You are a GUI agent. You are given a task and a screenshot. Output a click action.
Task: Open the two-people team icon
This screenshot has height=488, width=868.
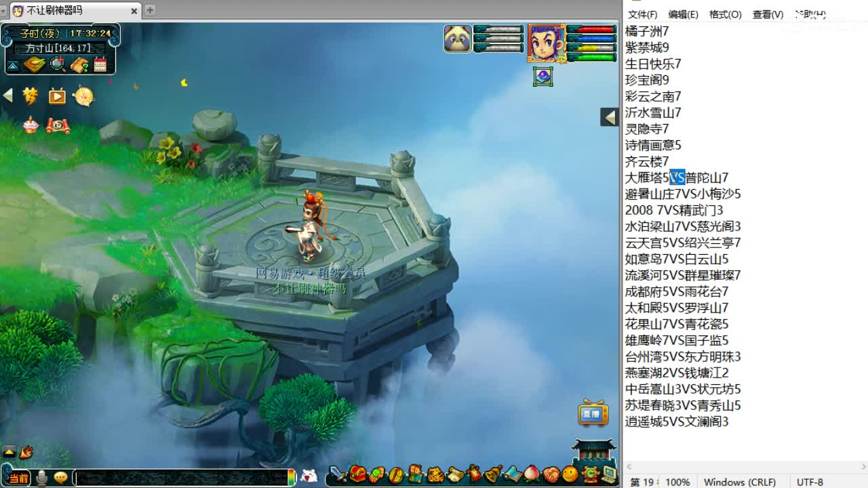click(x=415, y=474)
